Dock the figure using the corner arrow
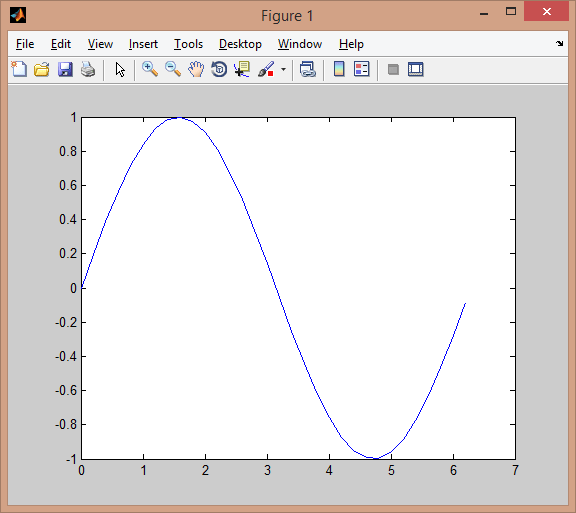The image size is (576, 513). click(x=559, y=43)
